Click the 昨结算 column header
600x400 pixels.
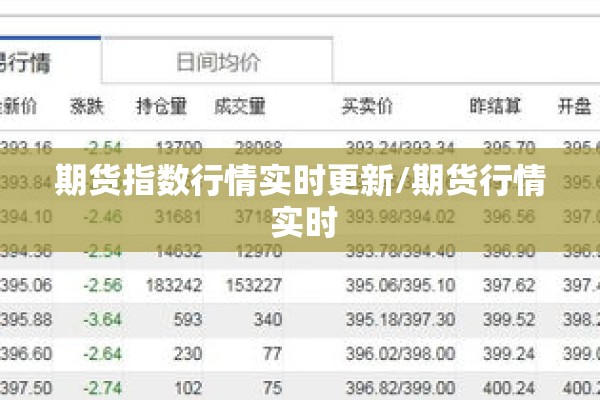click(x=496, y=106)
